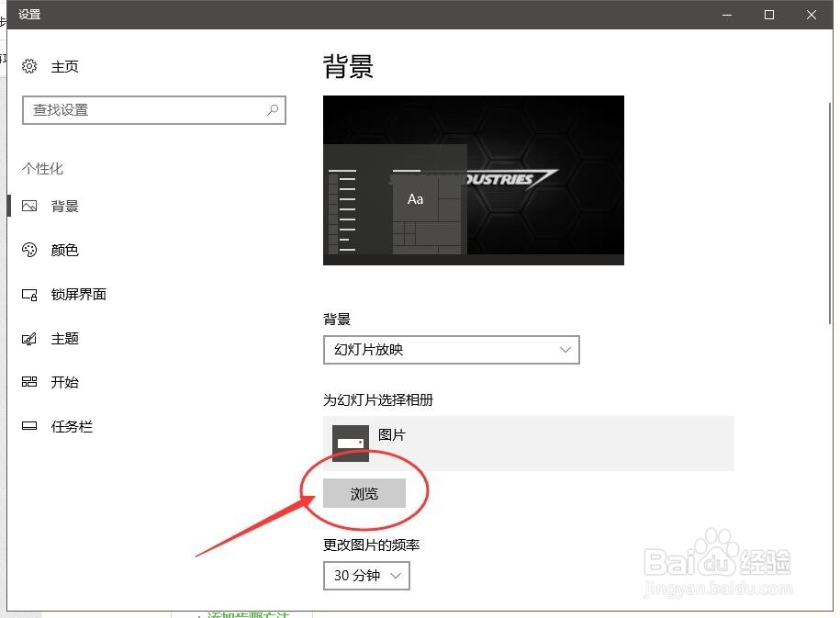Screen dimensions: 840x618
Task: Focus the 查找设置 search field
Action: point(153,110)
